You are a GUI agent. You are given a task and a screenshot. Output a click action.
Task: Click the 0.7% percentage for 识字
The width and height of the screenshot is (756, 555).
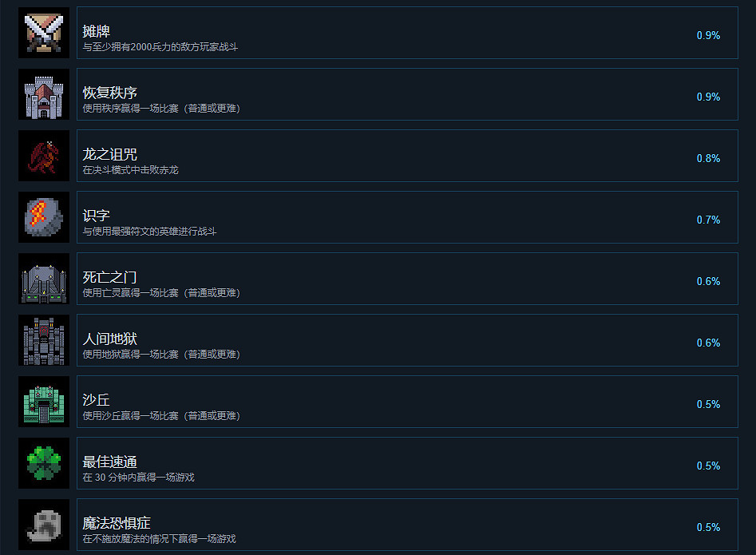pos(708,220)
